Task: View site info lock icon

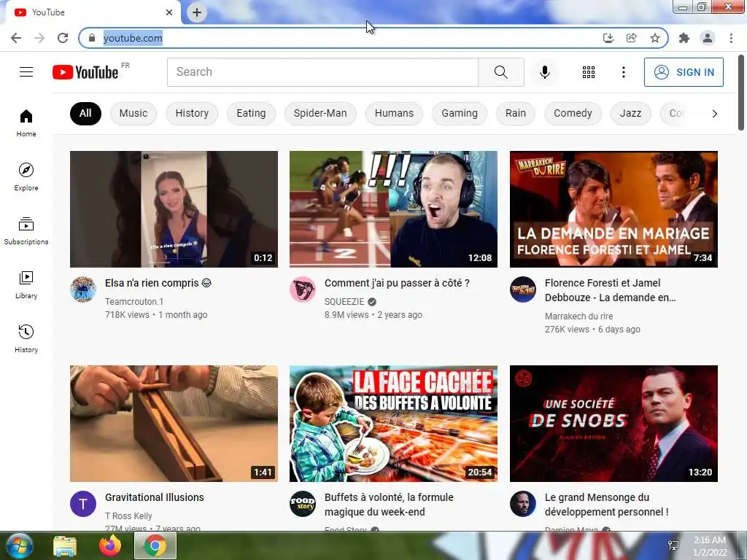Action: [x=92, y=38]
